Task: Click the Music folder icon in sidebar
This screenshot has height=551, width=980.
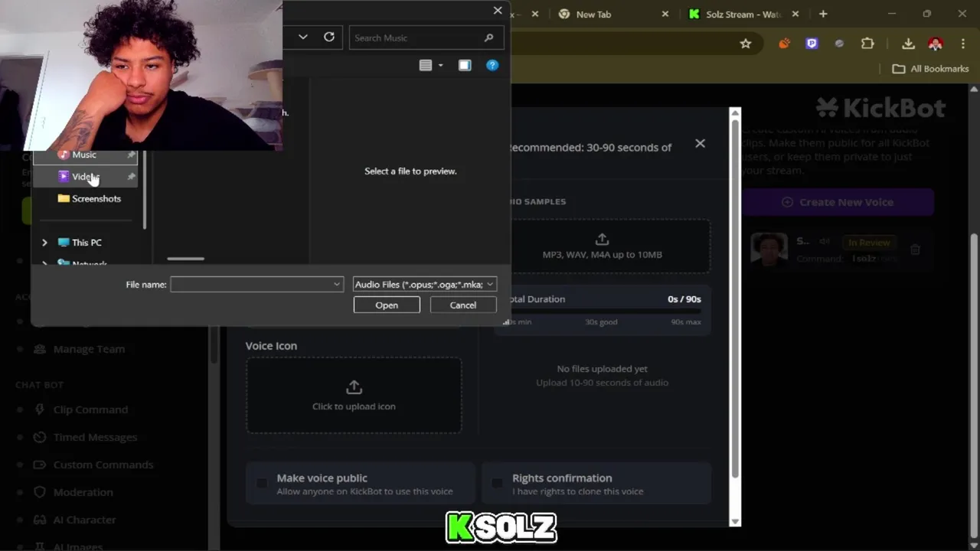Action: point(64,155)
